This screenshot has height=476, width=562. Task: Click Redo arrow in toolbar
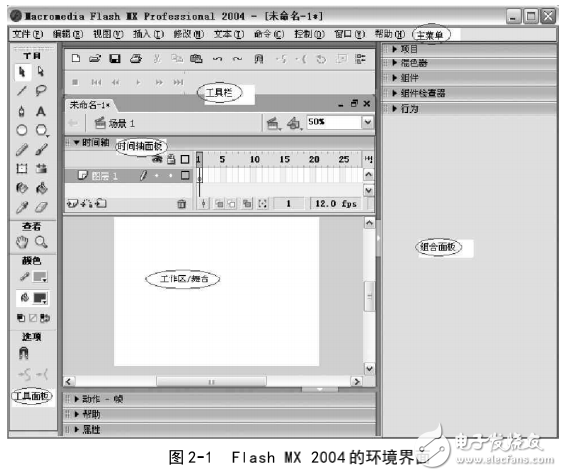pyautogui.click(x=237, y=59)
